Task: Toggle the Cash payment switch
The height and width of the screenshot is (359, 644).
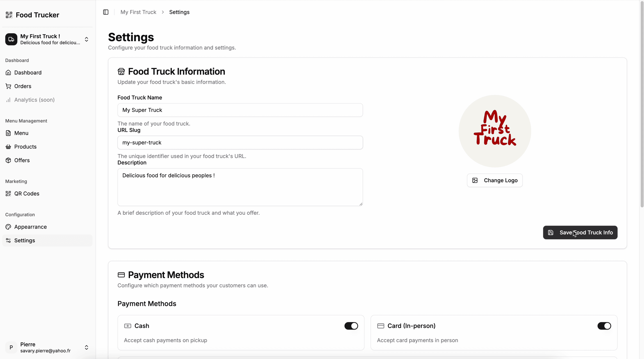Action: coord(351,326)
